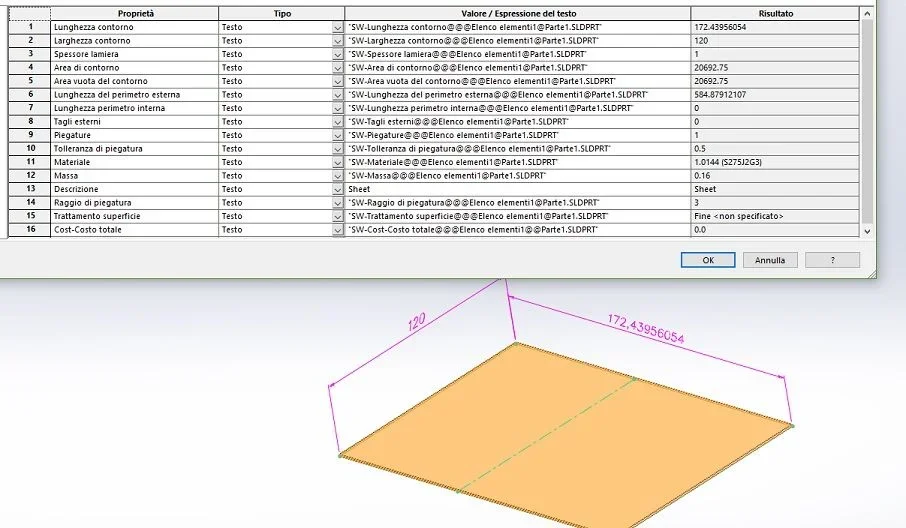Viewport: 906px width, 528px height.
Task: Click the scroll down arrow of the table
Action: pos(867,230)
